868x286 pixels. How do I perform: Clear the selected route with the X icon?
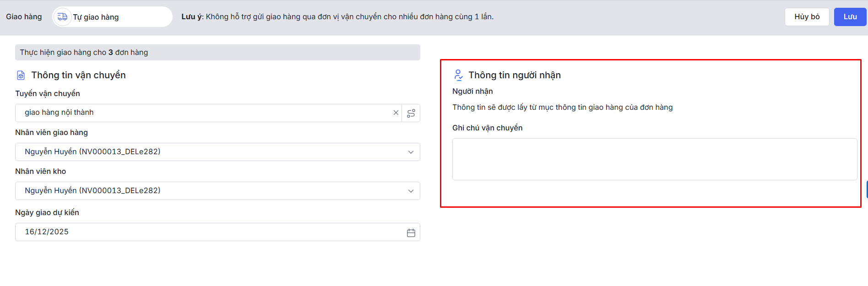(x=396, y=113)
